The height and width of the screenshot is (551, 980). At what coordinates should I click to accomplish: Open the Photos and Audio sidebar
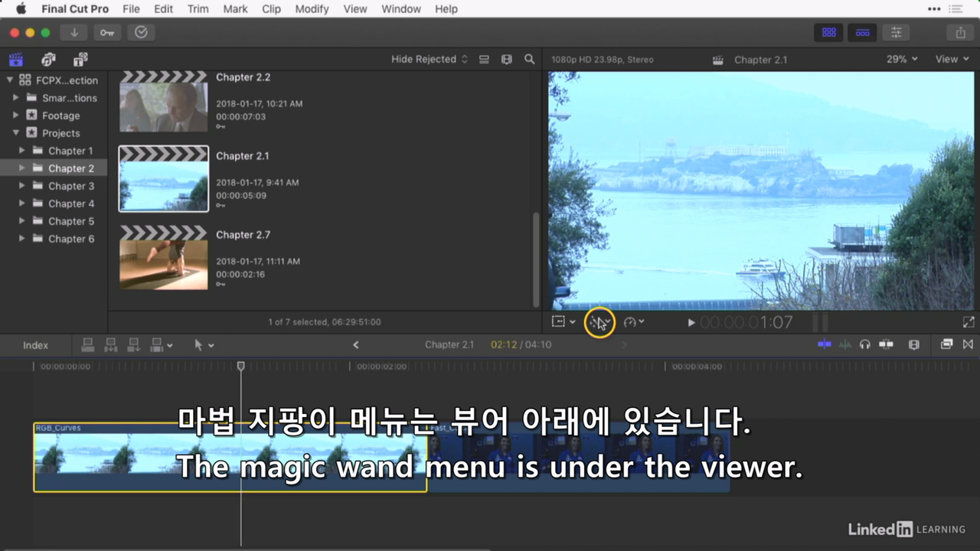click(48, 59)
